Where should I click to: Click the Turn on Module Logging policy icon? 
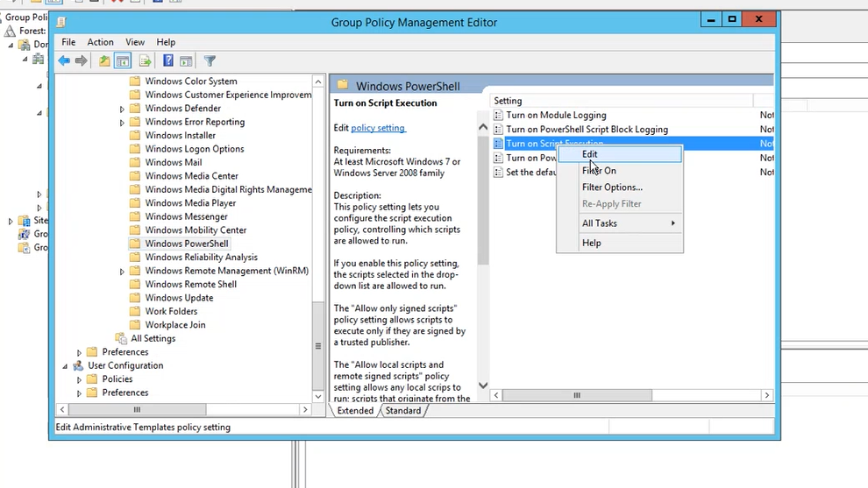click(498, 115)
